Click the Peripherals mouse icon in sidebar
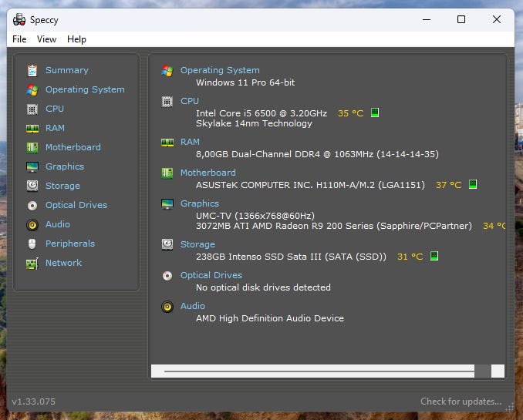The image size is (523, 420). [32, 244]
